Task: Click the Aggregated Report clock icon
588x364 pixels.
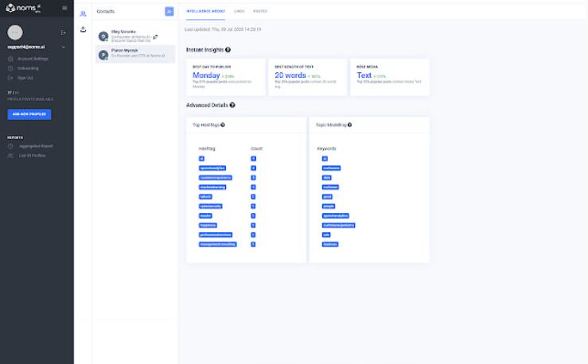Action: [10, 146]
